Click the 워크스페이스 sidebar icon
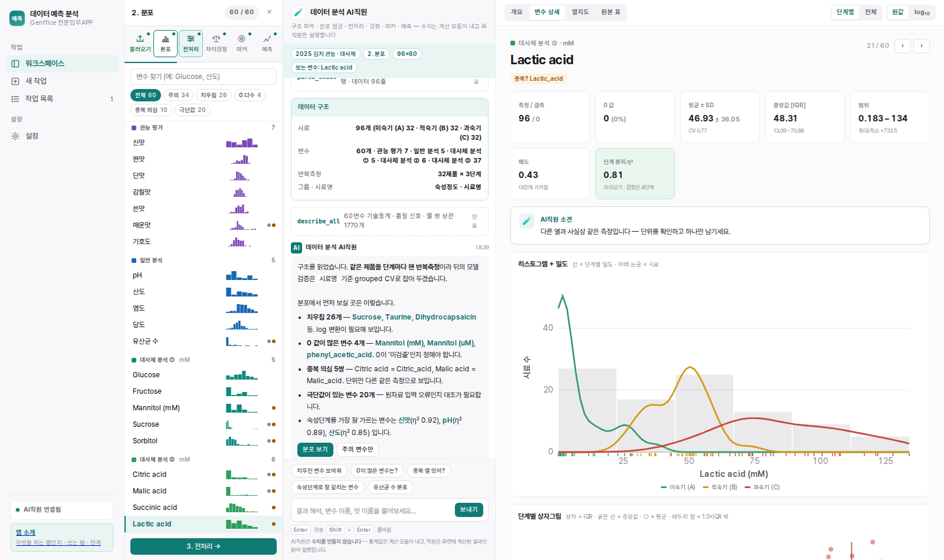Screen dimensions: 944x560 (x=15, y=64)
